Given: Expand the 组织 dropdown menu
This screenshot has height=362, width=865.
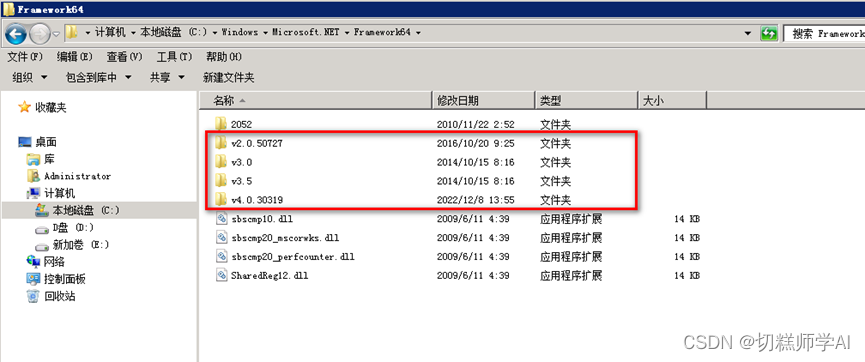Looking at the screenshot, I should click(x=30, y=78).
